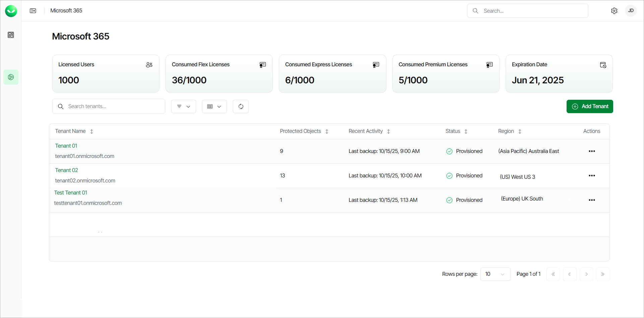Viewport: 644px width, 318px height.
Task: Expand the rows per page dropdown
Action: coord(495,274)
